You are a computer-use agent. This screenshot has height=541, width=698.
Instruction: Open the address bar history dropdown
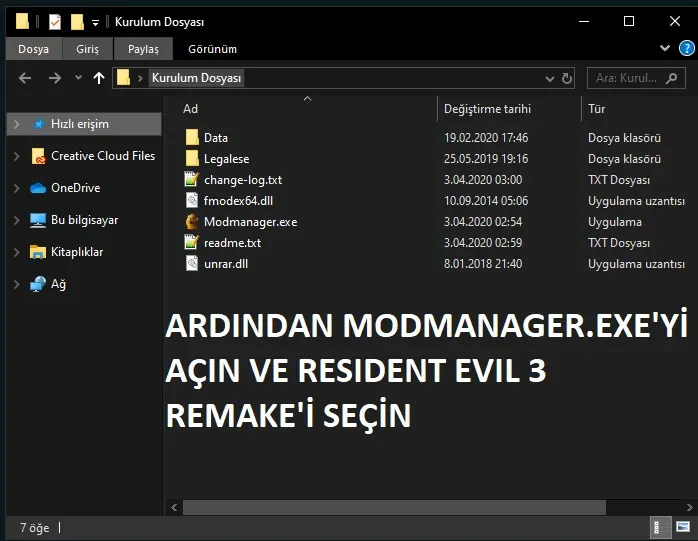(x=549, y=78)
